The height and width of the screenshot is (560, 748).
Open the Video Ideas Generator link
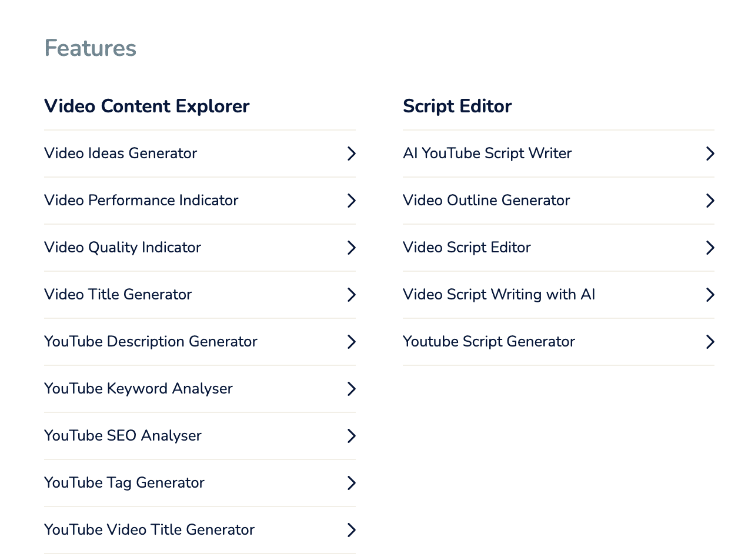pos(121,154)
